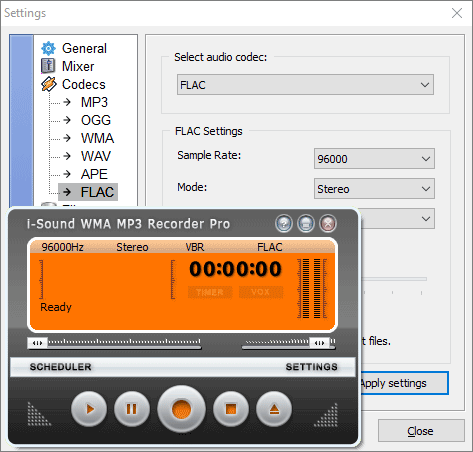Click the Stop button on recorder

[231, 409]
